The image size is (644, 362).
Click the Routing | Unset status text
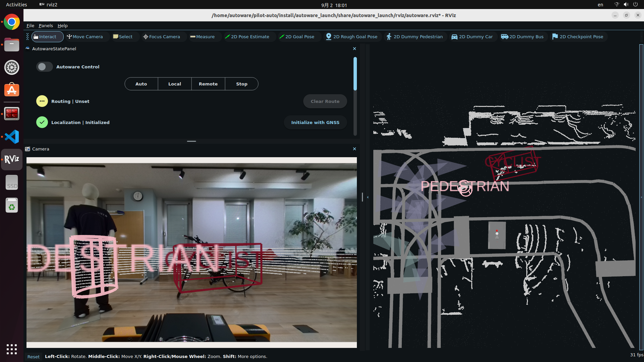pyautogui.click(x=70, y=101)
